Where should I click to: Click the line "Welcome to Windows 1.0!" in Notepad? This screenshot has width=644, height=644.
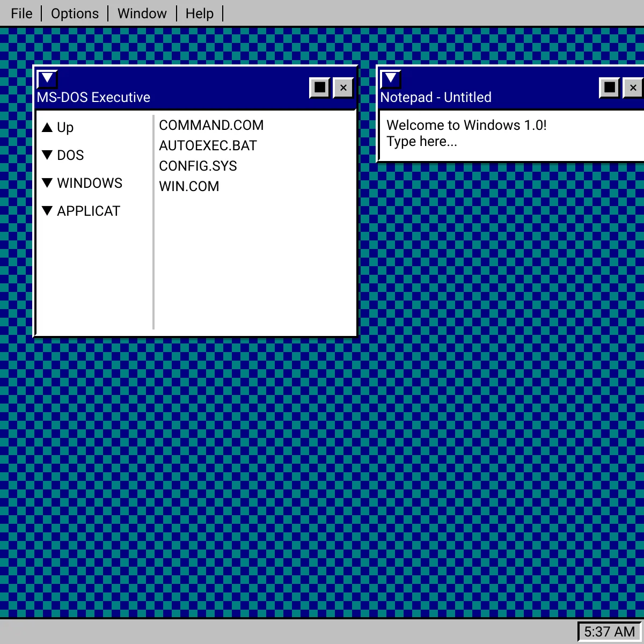point(466,125)
